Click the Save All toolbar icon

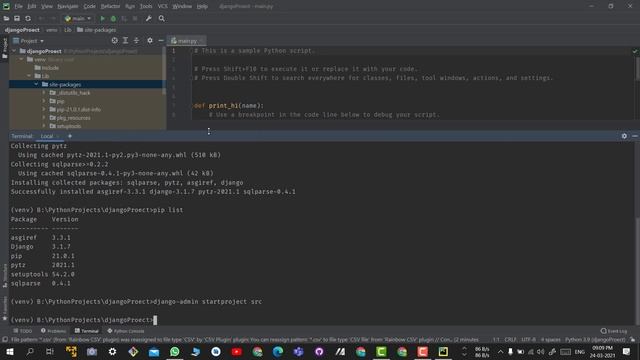17,18
